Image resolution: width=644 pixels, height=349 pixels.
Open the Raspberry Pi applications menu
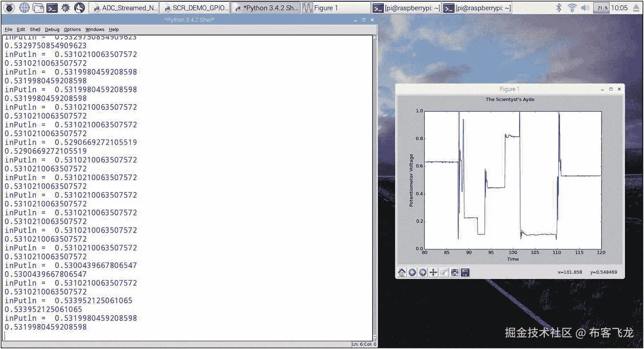pos(9,7)
